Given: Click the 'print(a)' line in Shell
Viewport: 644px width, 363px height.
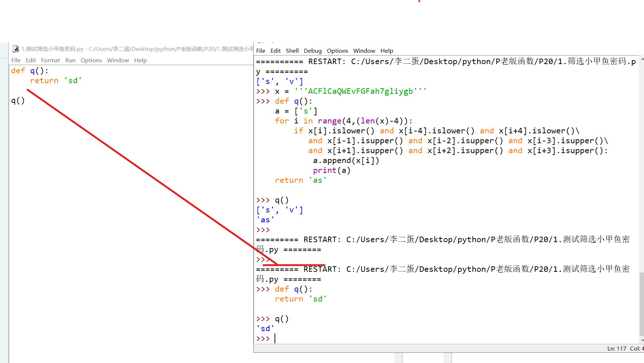Looking at the screenshot, I should (x=332, y=170).
